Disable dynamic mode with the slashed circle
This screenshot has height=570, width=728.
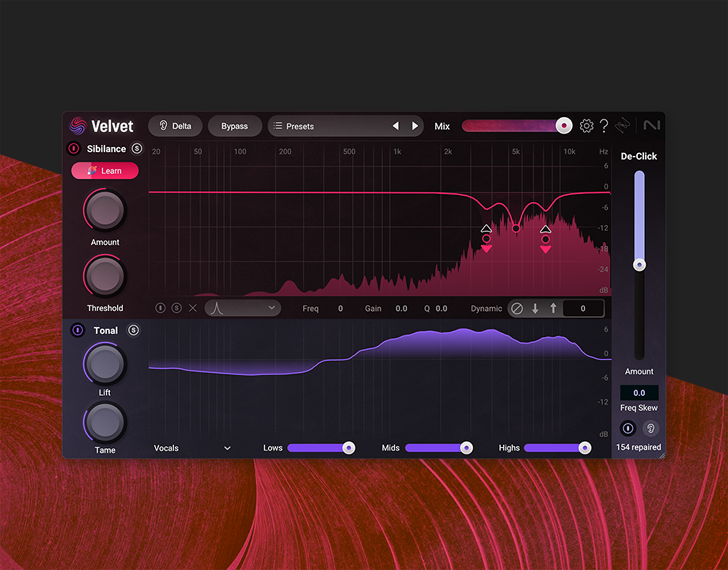pos(517,308)
